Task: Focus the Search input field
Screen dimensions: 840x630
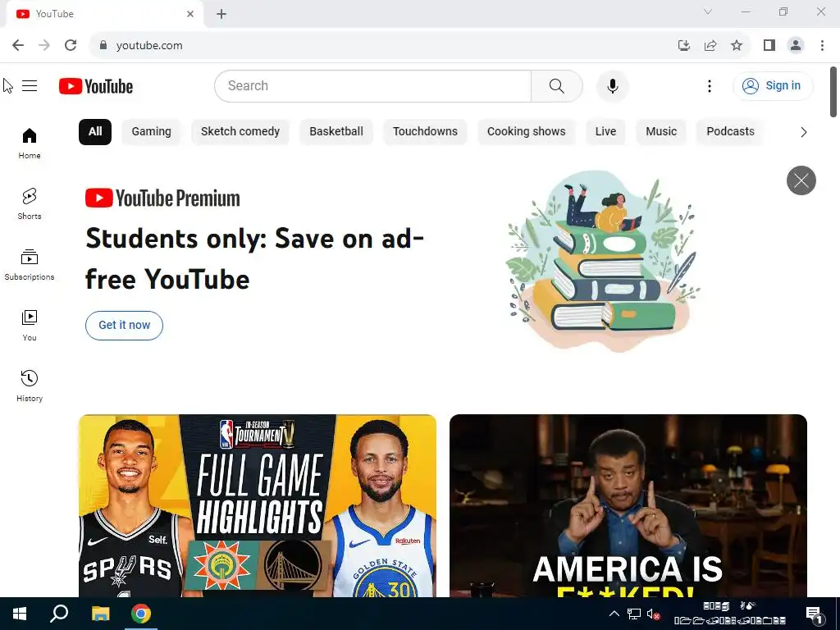Action: (373, 85)
